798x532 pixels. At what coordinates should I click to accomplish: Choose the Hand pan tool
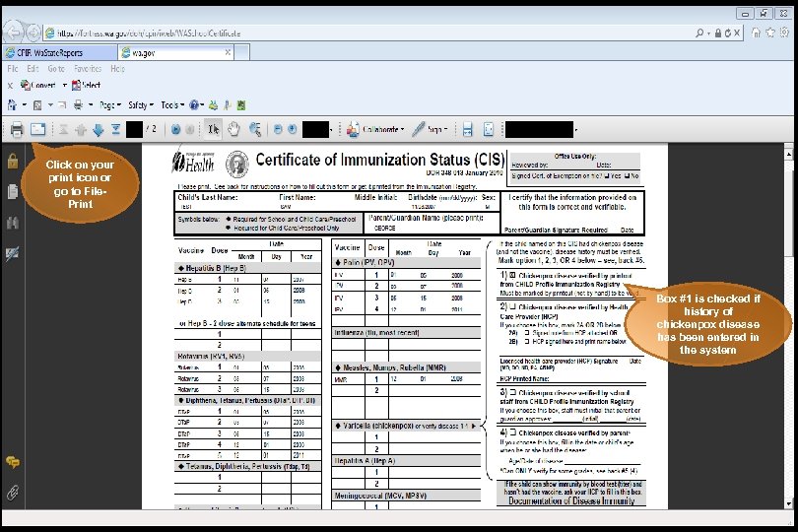coord(233,130)
